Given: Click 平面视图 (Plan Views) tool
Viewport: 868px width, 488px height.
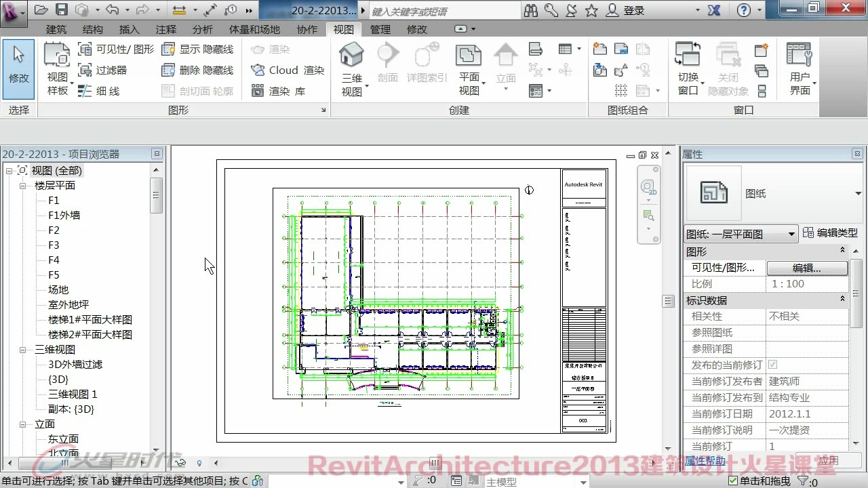Looking at the screenshot, I should (469, 68).
